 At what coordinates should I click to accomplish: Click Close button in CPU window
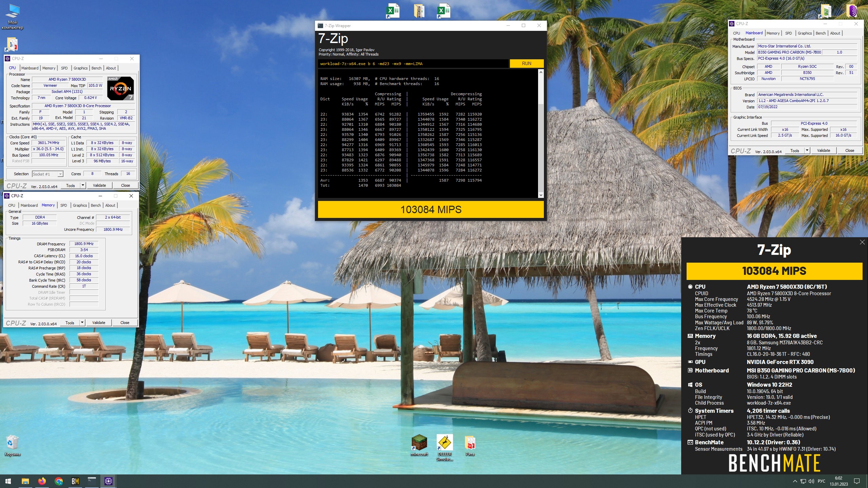tap(125, 185)
